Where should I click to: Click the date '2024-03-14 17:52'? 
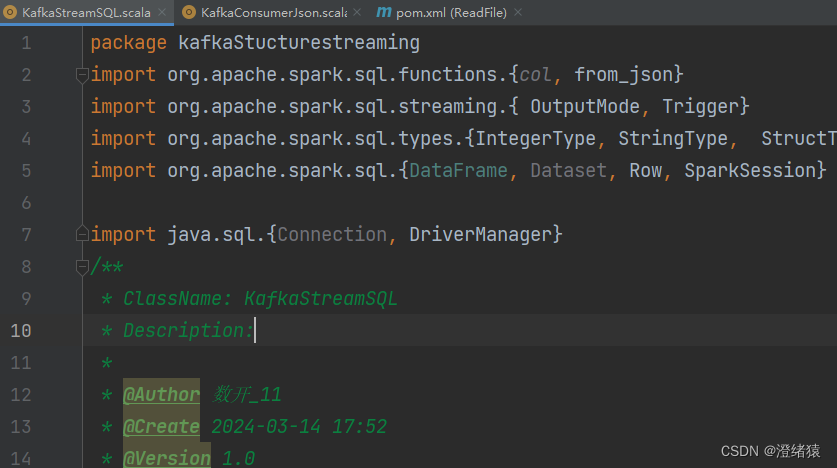pos(299,427)
